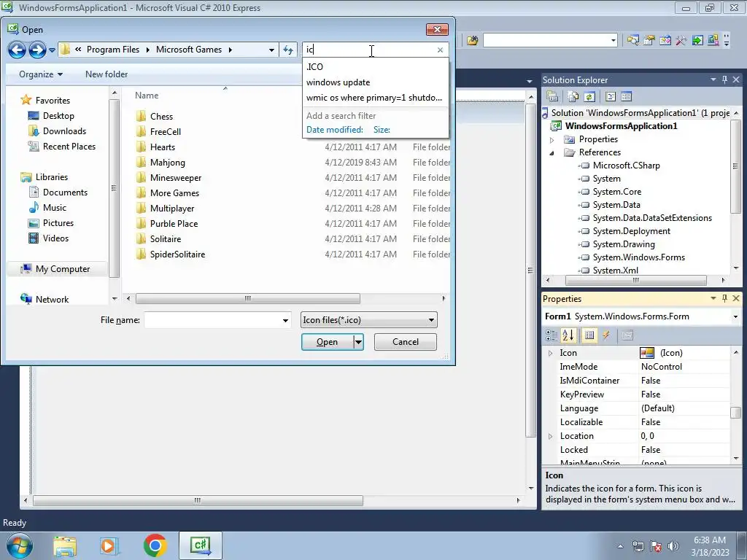Open the Toolbox from the toolbar
The image size is (747, 560).
tap(681, 41)
